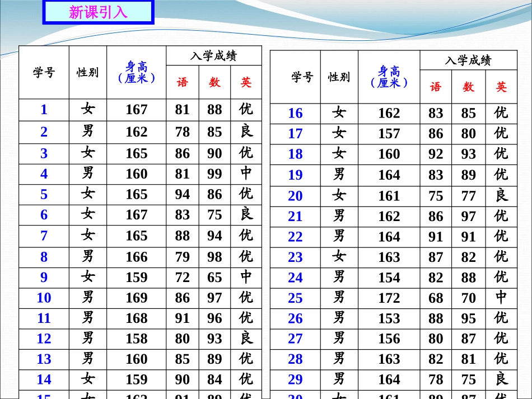Select English grade 优 in student 1's row

click(x=246, y=109)
